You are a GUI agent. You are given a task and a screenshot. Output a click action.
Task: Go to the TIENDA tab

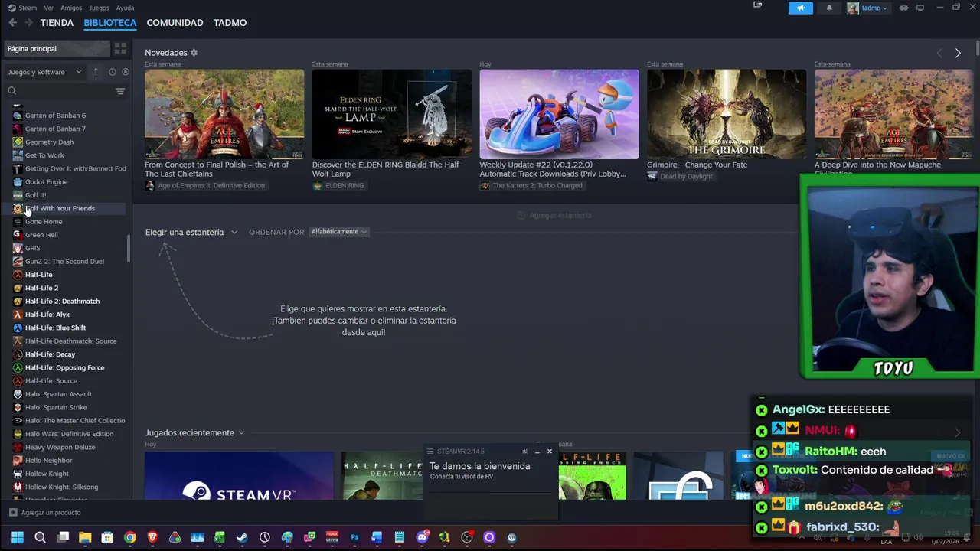57,23
